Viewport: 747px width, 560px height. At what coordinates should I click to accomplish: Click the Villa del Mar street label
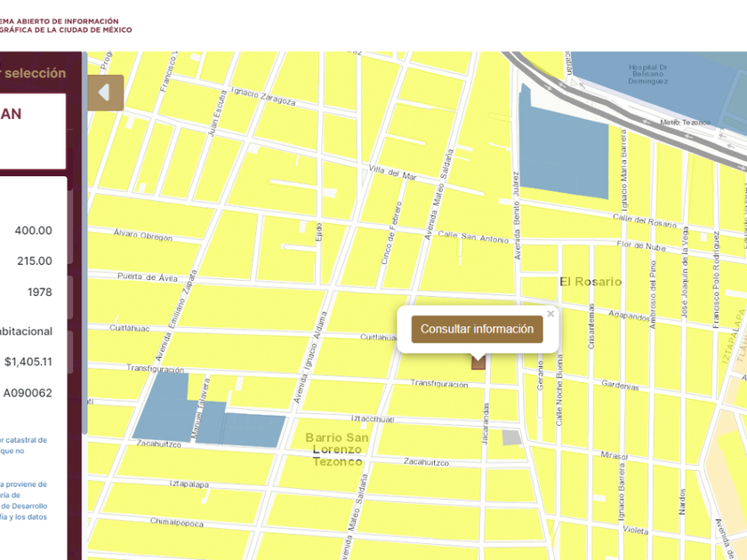(392, 172)
